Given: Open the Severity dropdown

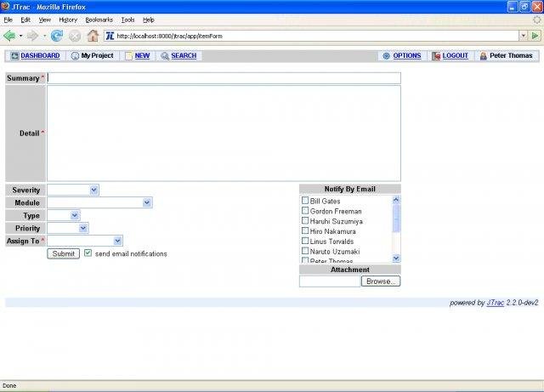Looking at the screenshot, I should tap(94, 190).
